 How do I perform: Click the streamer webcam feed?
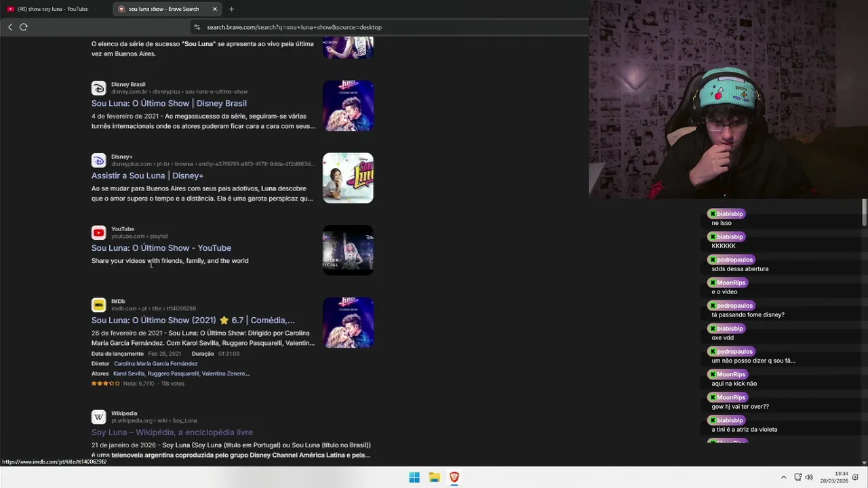tap(728, 100)
